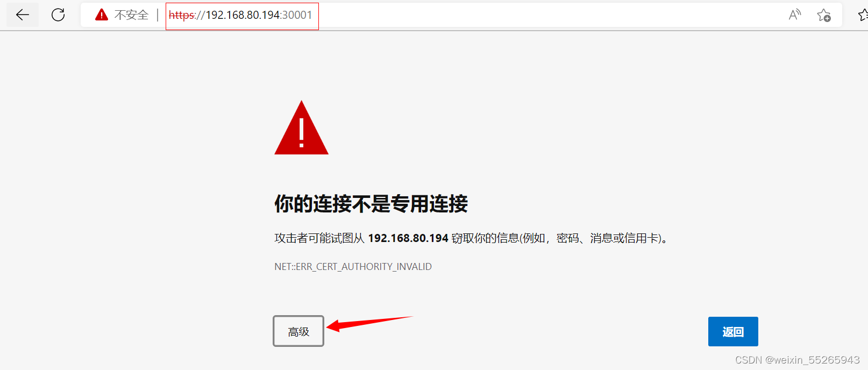Image resolution: width=868 pixels, height=370 pixels.
Task: Go back using the browser back arrow
Action: click(23, 15)
